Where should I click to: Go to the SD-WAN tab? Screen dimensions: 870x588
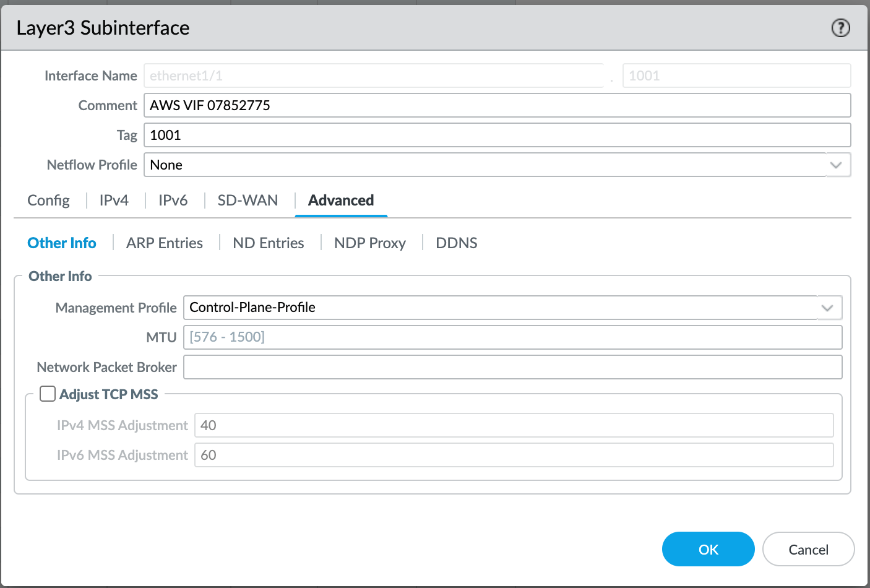point(248,201)
